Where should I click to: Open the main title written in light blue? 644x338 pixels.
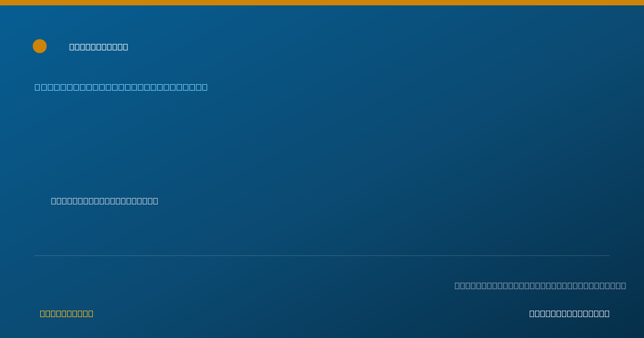[121, 87]
